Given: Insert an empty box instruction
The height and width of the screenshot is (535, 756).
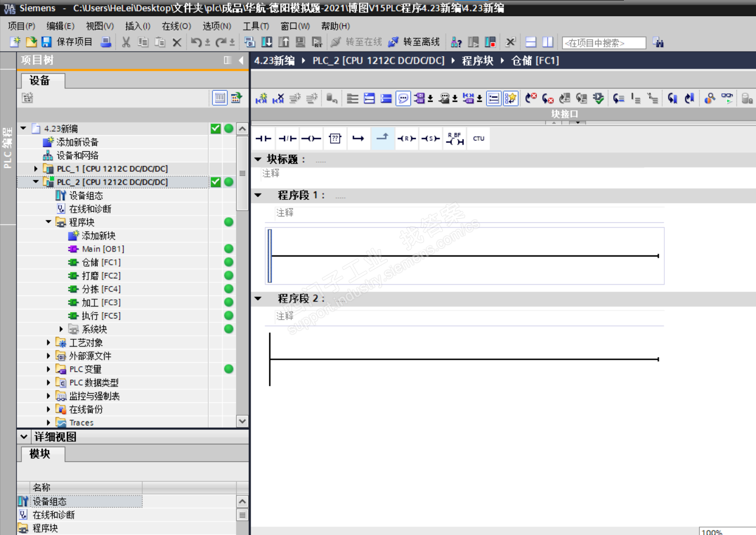Looking at the screenshot, I should pyautogui.click(x=335, y=138).
